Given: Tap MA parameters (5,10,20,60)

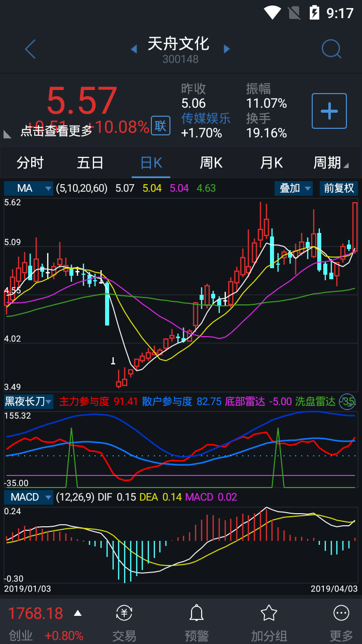Looking at the screenshot, I should tap(82, 188).
